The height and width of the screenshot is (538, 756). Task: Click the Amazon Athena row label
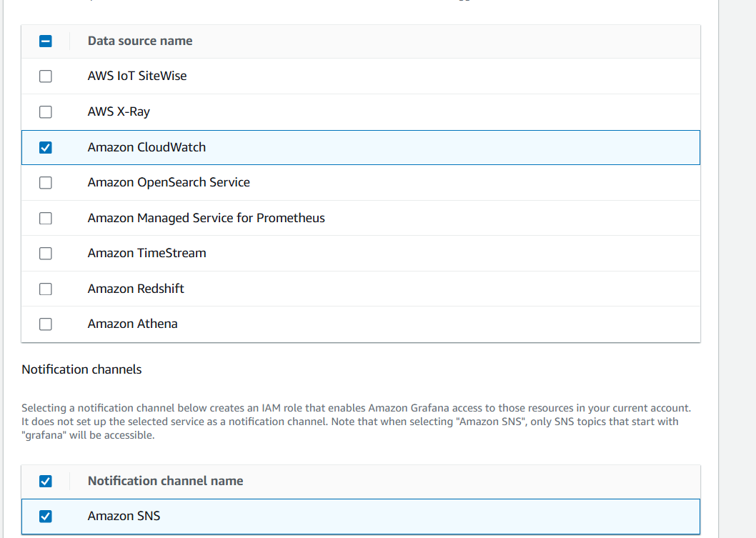coord(133,324)
